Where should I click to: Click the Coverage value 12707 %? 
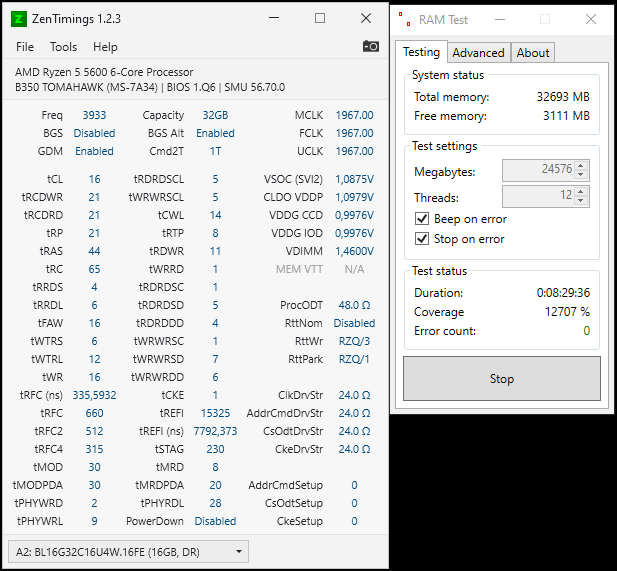tap(567, 312)
